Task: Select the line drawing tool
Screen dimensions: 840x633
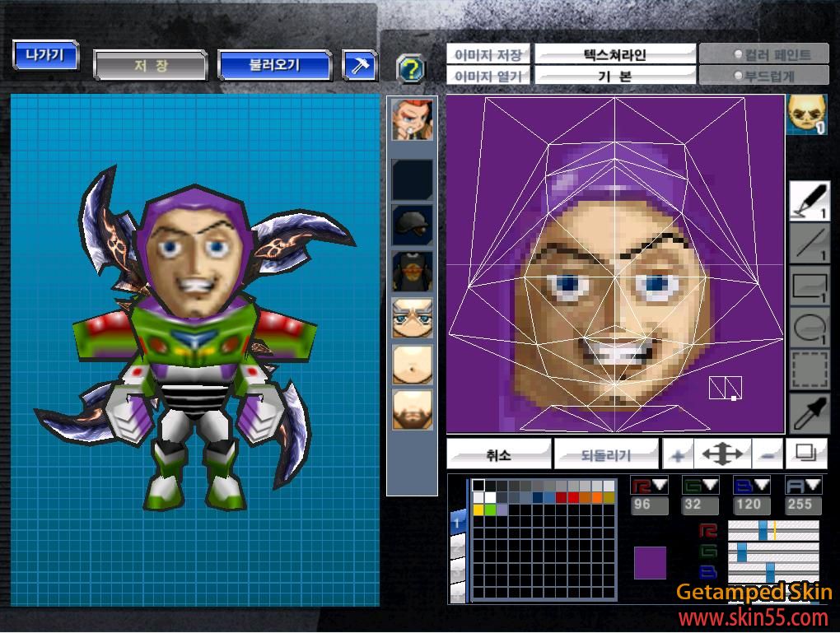Action: [810, 244]
